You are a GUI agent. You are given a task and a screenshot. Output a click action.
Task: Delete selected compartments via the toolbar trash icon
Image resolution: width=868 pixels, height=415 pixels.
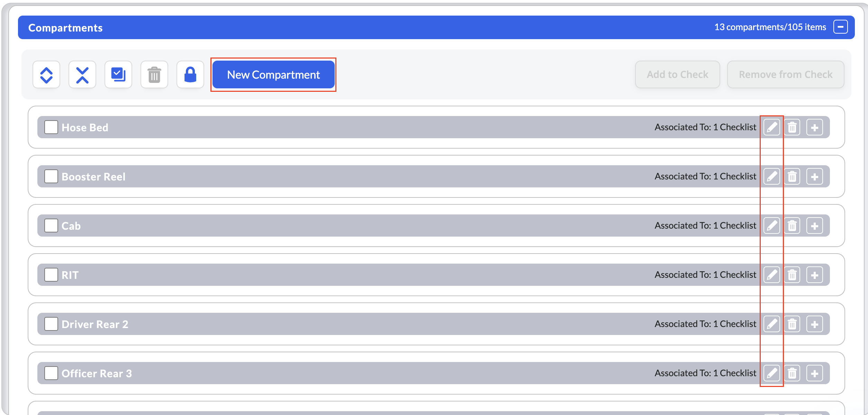click(154, 75)
